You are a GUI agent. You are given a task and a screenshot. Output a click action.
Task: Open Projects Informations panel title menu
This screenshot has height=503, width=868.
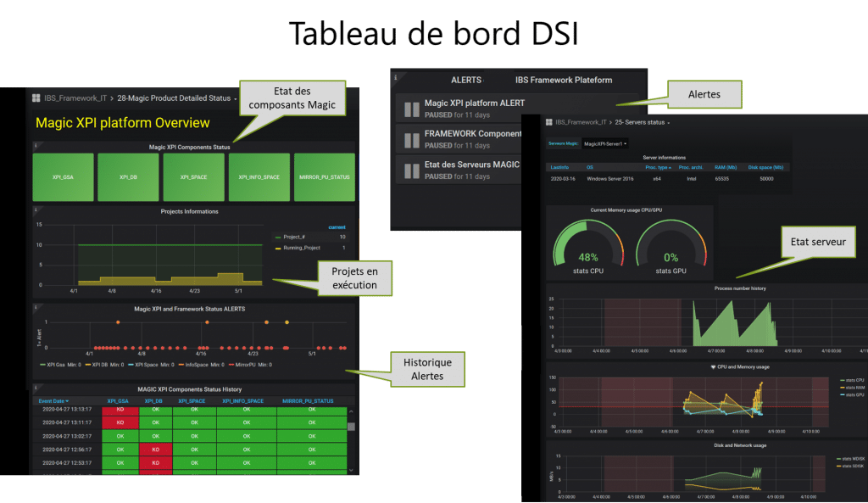[189, 211]
